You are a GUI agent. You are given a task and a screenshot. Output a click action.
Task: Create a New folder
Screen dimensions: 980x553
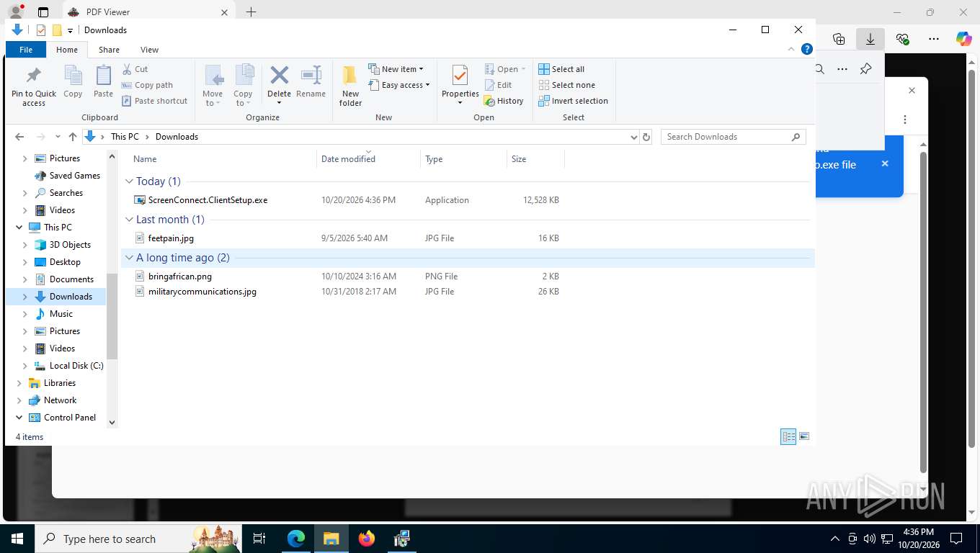tap(350, 86)
